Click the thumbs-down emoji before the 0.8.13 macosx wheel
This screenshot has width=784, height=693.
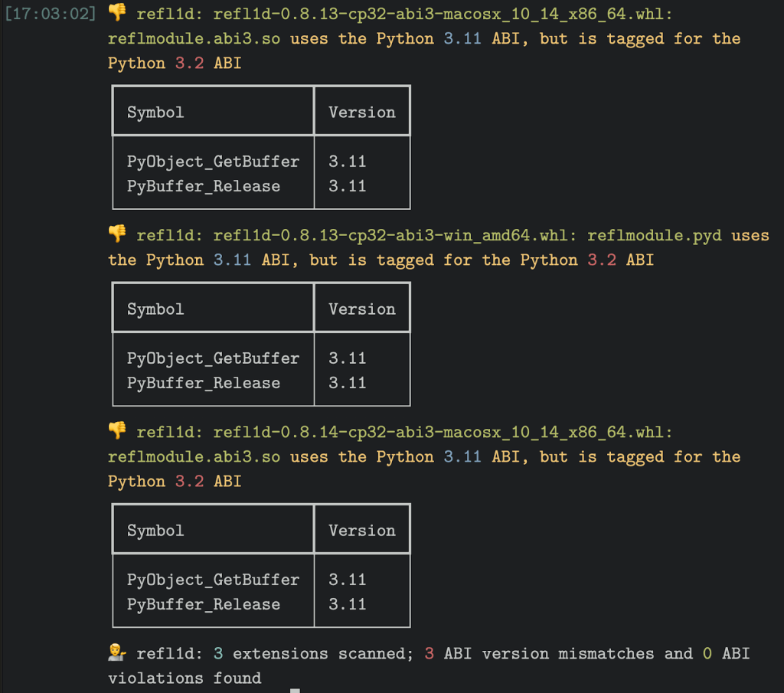[117, 14]
